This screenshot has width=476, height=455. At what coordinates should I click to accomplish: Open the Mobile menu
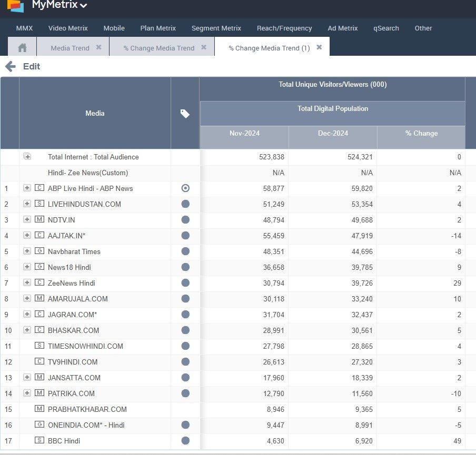[x=114, y=28]
